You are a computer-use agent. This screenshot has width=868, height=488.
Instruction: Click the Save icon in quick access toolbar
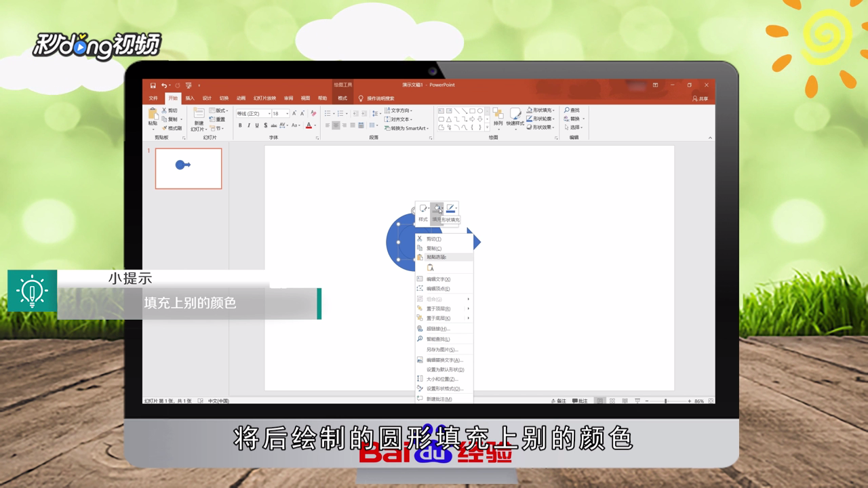(153, 85)
